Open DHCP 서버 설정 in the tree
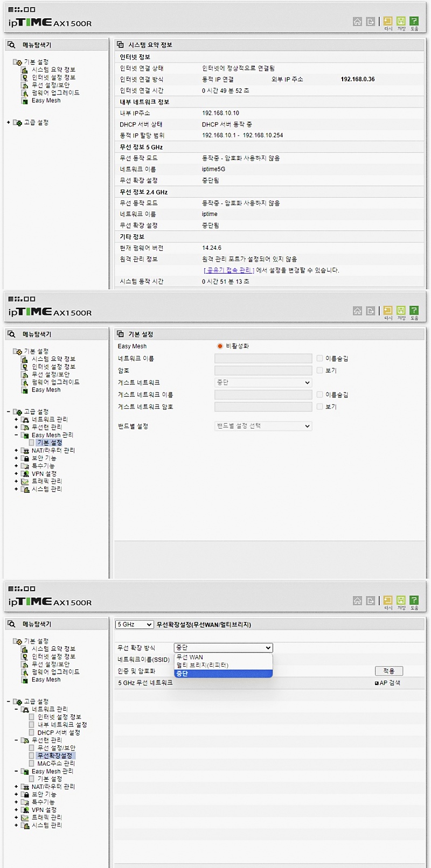Screen dimensions: 431x868 pyautogui.click(x=59, y=733)
